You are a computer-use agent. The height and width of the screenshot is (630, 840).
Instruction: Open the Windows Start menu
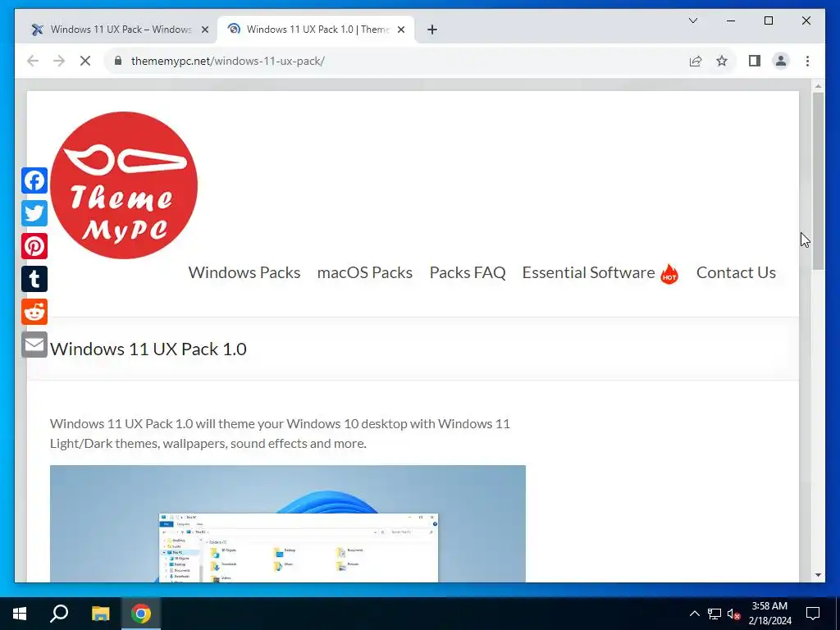pyautogui.click(x=20, y=614)
